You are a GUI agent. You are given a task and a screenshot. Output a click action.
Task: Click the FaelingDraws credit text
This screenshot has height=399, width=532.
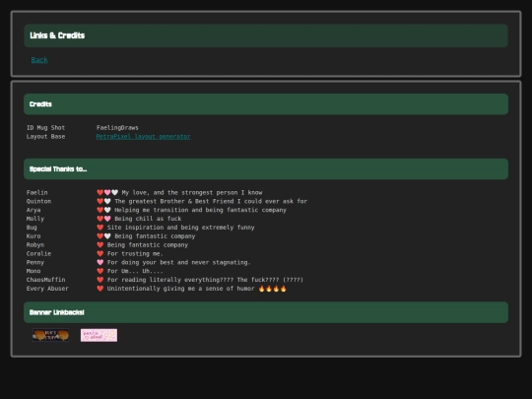click(x=117, y=127)
